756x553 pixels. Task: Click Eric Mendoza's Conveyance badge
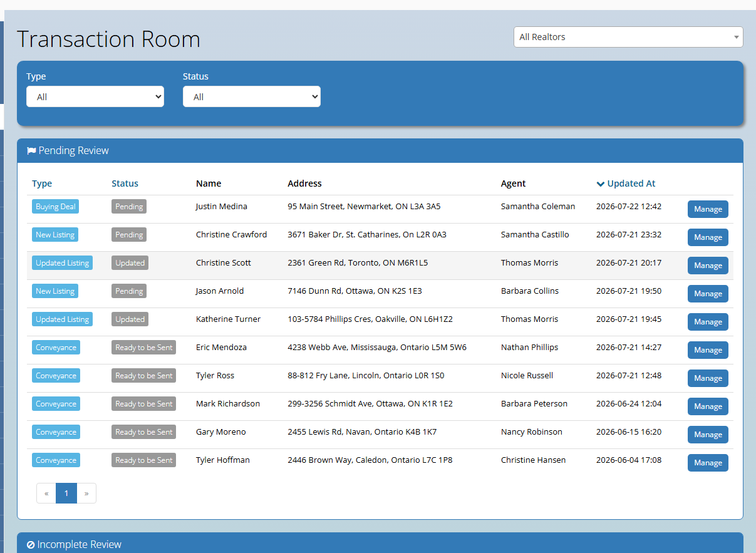click(x=56, y=348)
